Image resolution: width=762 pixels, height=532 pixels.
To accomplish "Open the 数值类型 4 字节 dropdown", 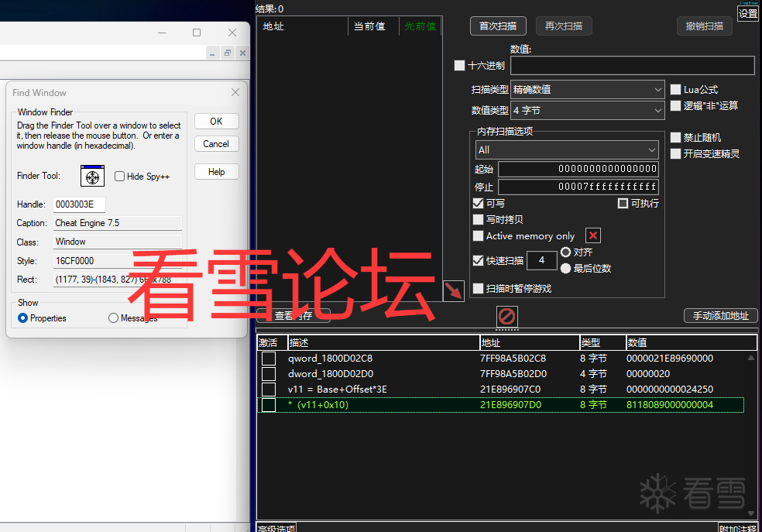I will [588, 110].
